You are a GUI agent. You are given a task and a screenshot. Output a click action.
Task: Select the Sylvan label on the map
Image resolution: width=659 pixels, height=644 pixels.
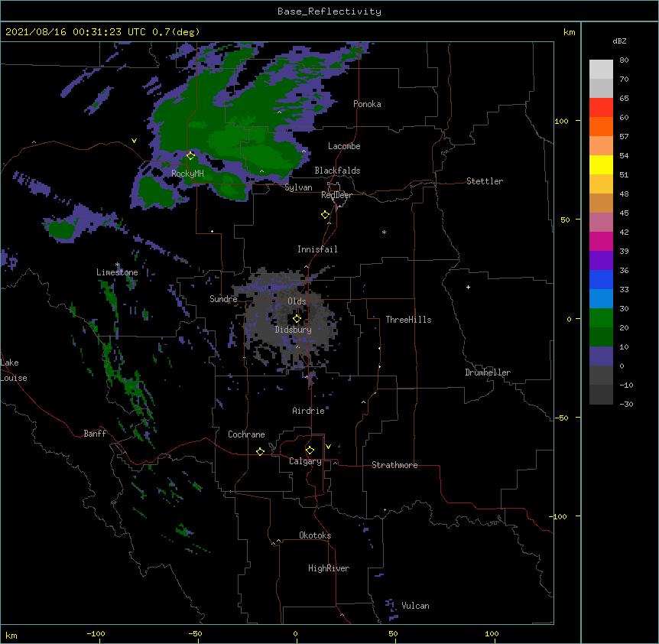click(298, 187)
